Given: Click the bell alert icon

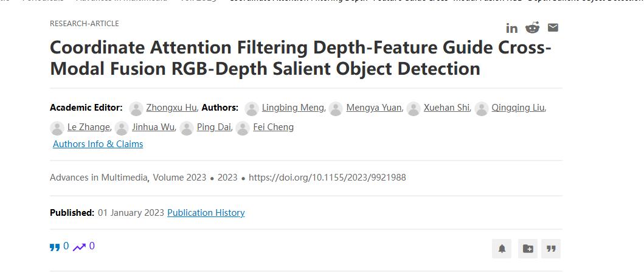Looking at the screenshot, I should point(502,249).
